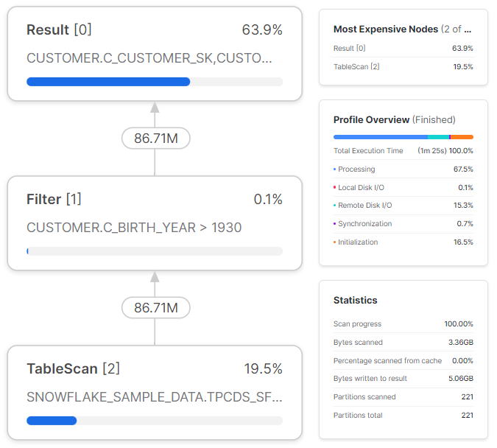Click the arrow pointing into Filter node
The width and height of the screenshot is (497, 448).
(x=155, y=276)
